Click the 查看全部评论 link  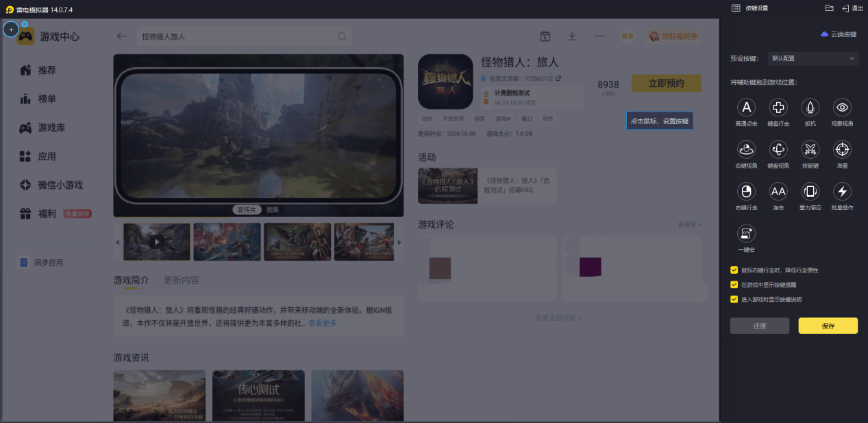click(558, 318)
